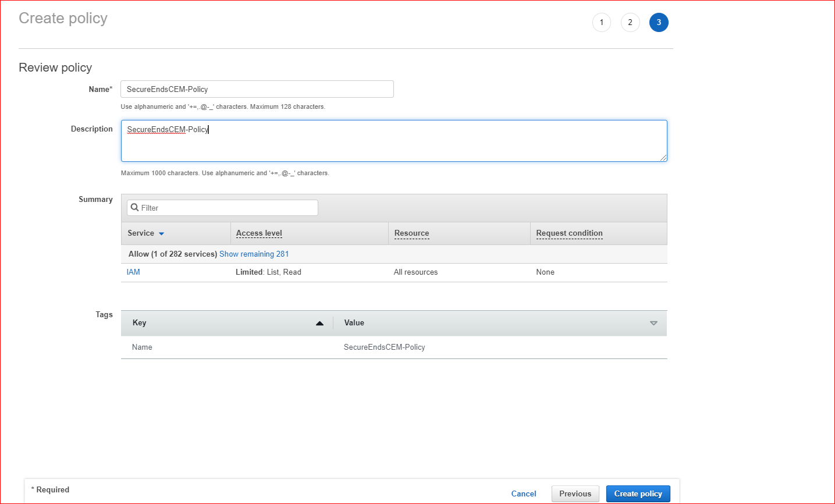Viewport: 835px width, 504px height.
Task: Click inside the Name input field
Action: 256,89
